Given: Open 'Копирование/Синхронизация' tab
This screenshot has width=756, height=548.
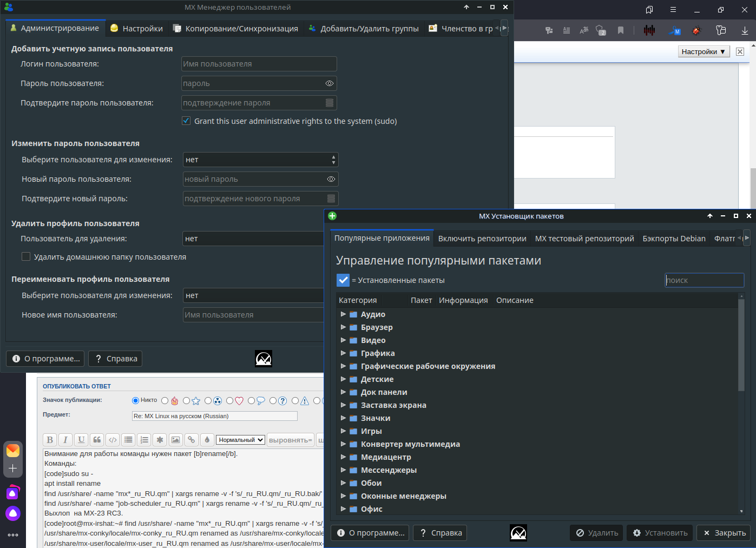Looking at the screenshot, I should (x=235, y=29).
